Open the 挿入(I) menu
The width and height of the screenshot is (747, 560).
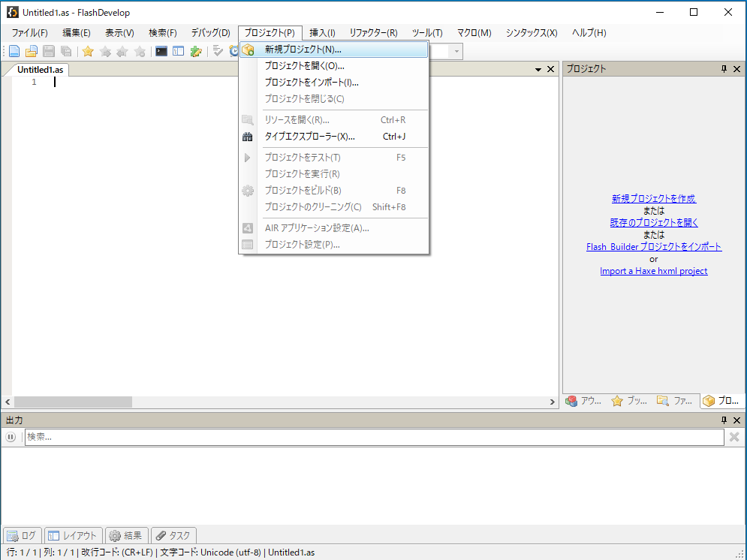tap(322, 33)
